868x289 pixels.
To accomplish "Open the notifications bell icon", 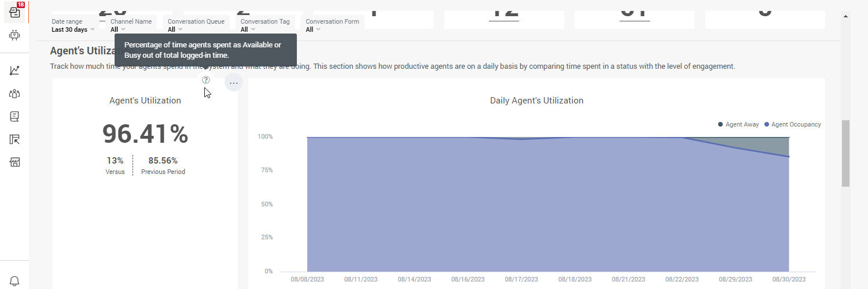I will tap(14, 281).
